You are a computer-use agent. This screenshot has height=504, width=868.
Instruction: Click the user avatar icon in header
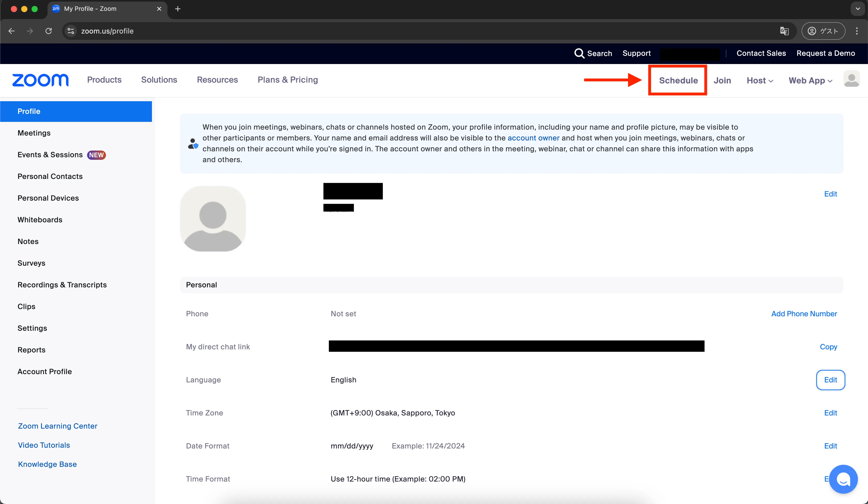click(x=851, y=79)
